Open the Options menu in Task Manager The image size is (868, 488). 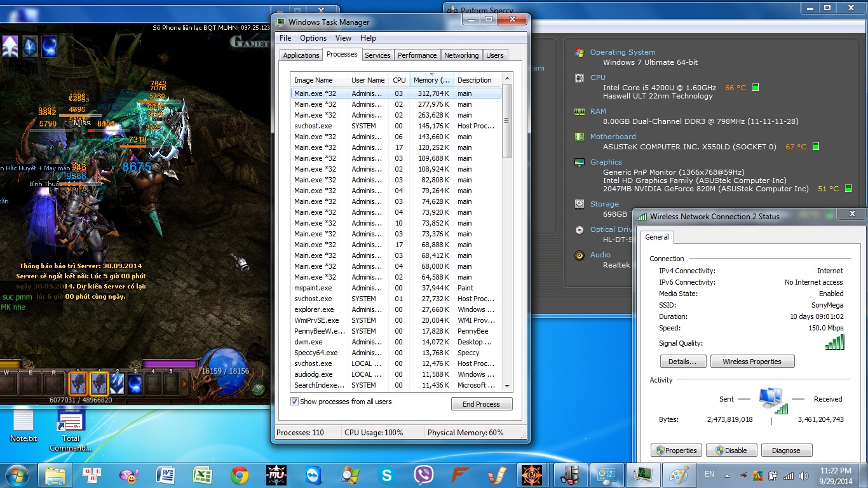click(x=313, y=38)
